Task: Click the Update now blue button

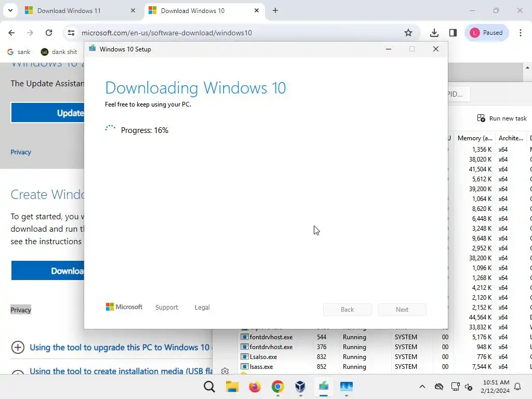Action: pos(47,113)
